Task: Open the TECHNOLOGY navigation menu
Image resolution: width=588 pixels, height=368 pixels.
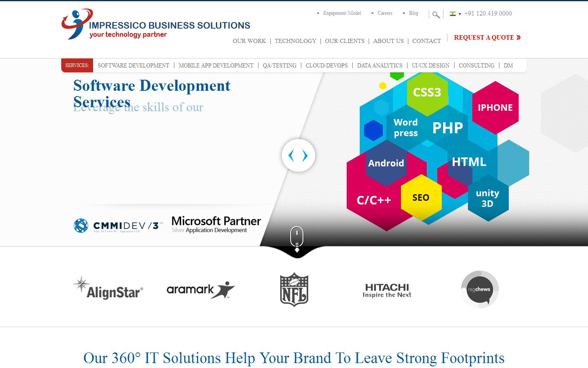Action: 295,41
